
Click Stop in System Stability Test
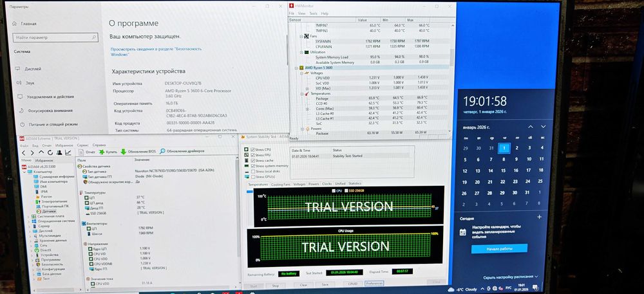(x=275, y=286)
